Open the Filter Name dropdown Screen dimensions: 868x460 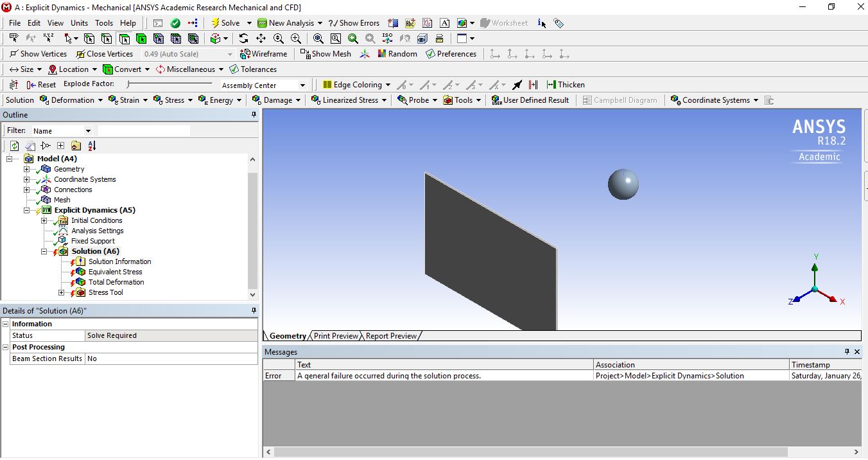coord(88,131)
